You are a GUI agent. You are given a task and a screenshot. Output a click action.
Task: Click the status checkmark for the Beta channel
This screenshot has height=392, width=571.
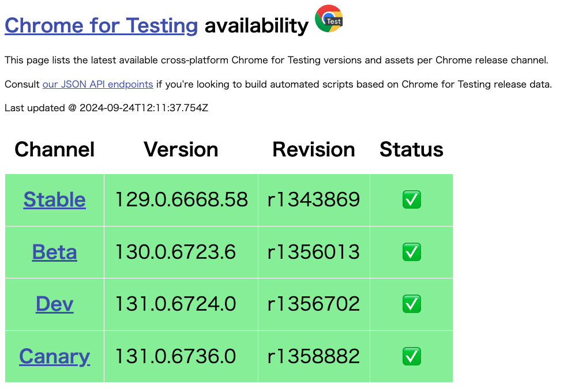(x=411, y=252)
